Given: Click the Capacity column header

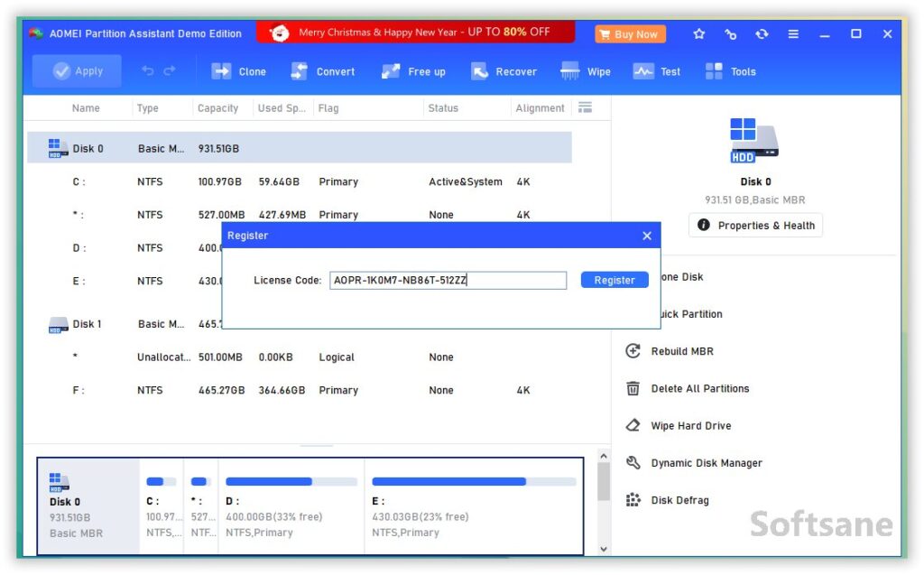Looking at the screenshot, I should pos(218,108).
